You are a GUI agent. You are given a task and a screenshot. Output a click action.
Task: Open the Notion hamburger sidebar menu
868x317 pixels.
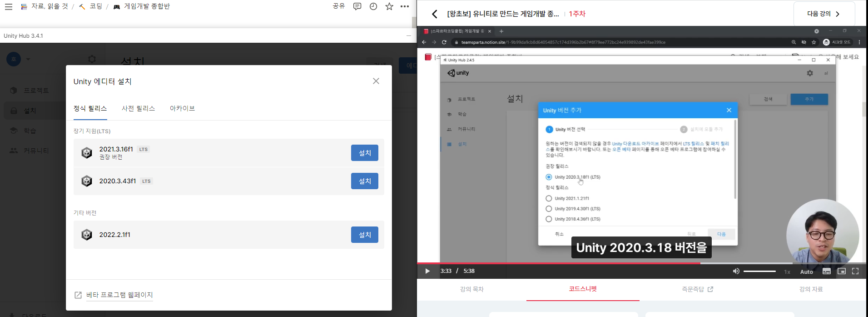[8, 7]
